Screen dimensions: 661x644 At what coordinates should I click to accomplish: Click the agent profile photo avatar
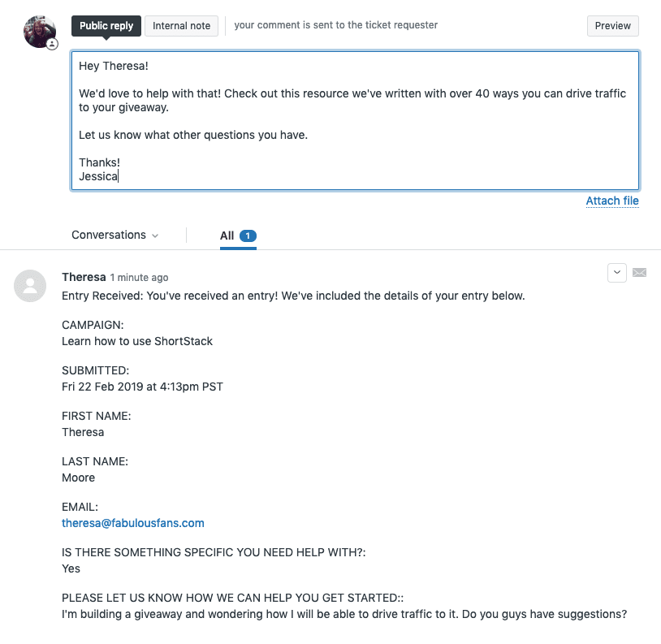(x=38, y=31)
